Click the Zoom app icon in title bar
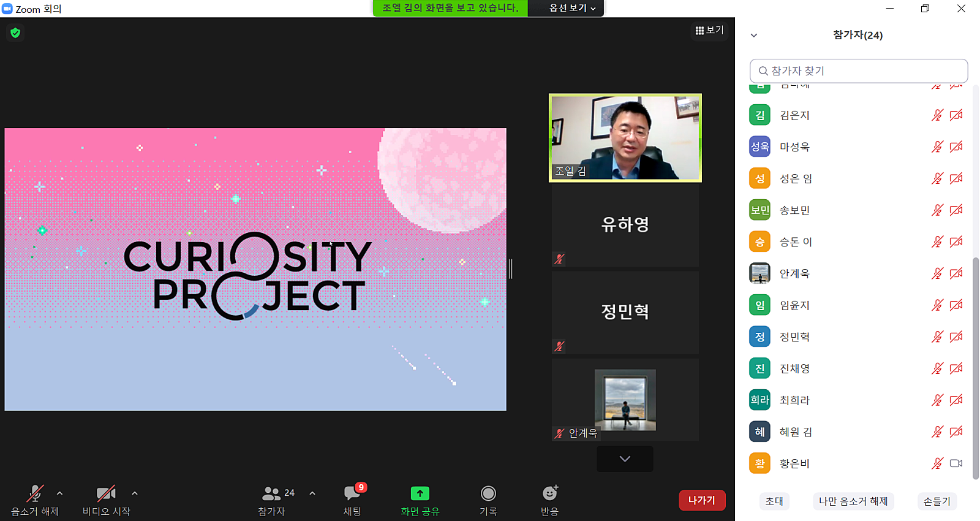980x521 pixels. (7, 9)
